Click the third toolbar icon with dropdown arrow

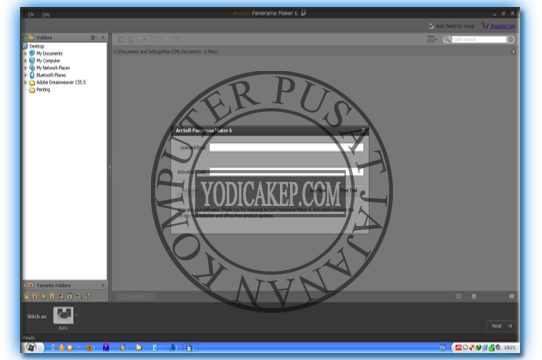click(141, 39)
